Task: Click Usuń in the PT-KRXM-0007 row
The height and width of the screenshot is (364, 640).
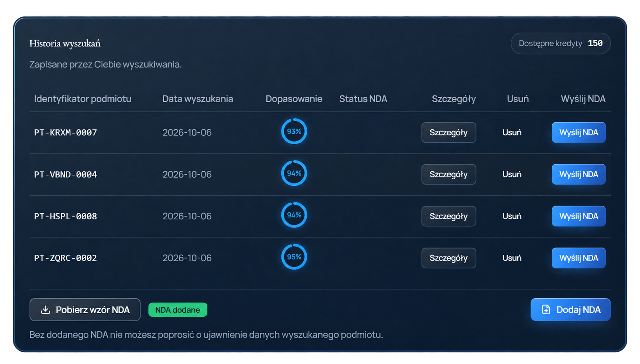Action: pos(512,132)
